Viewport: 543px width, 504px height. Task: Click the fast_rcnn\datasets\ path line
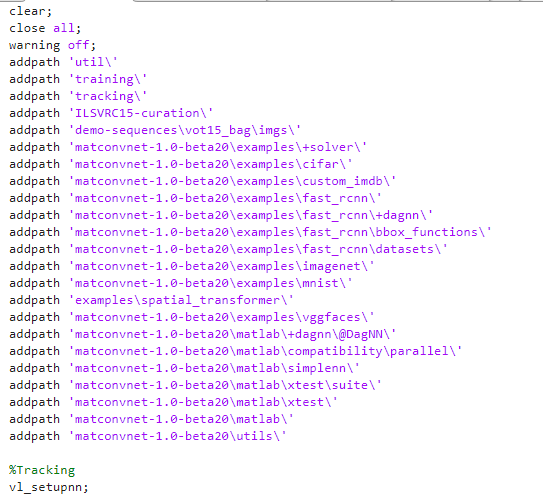pyautogui.click(x=228, y=249)
